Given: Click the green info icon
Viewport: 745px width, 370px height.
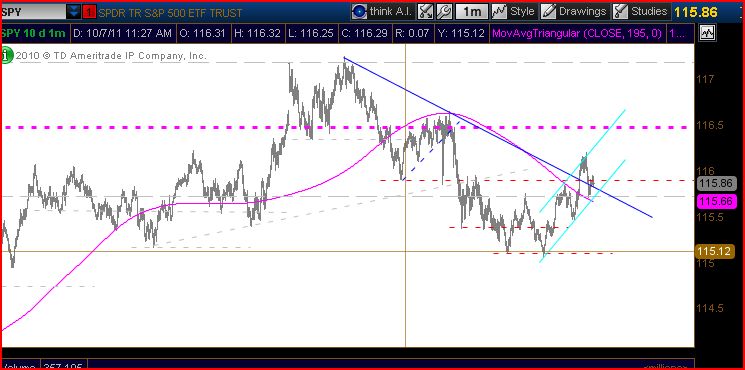Looking at the screenshot, I should 6,55.
